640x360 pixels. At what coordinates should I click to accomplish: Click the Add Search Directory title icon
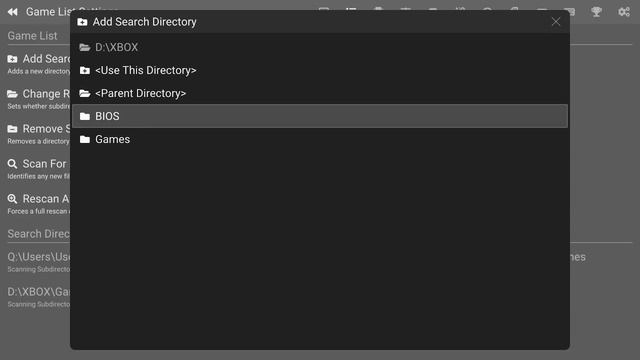click(x=82, y=22)
